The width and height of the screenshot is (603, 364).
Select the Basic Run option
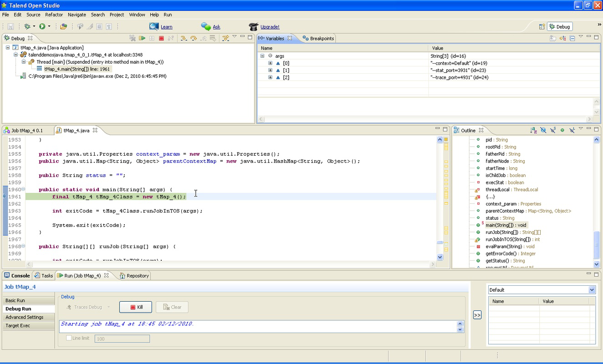(x=28, y=300)
